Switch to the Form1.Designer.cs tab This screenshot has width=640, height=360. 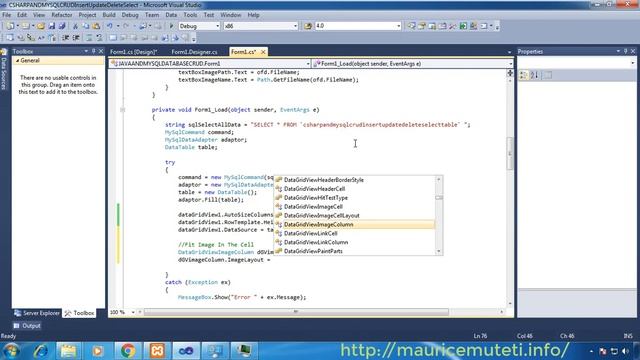coord(194,52)
